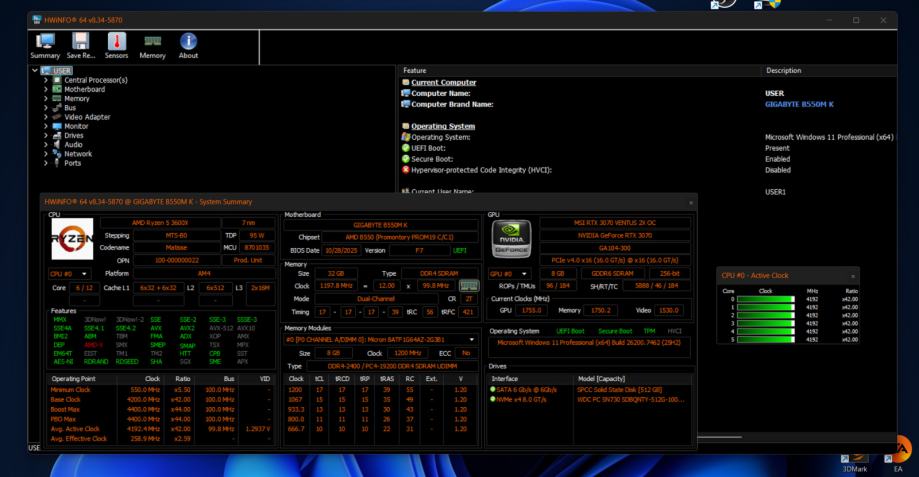Image resolution: width=919 pixels, height=477 pixels.
Task: Select the SPCC Solid State Disk entry
Action: click(619, 390)
